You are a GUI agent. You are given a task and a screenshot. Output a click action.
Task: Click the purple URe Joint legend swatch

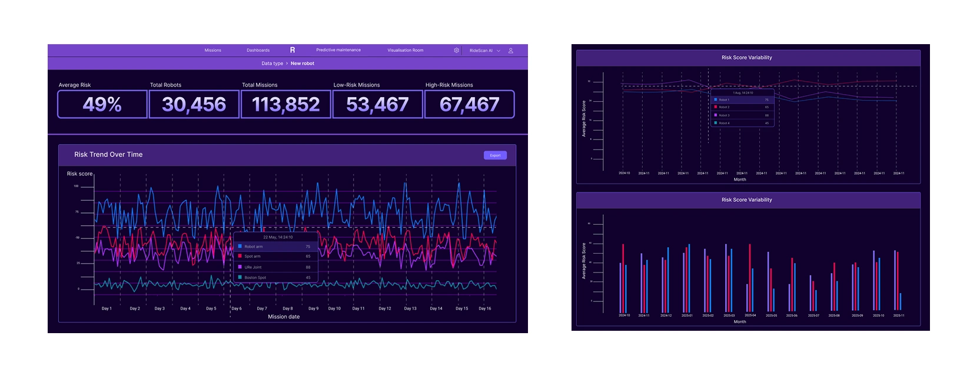(240, 267)
